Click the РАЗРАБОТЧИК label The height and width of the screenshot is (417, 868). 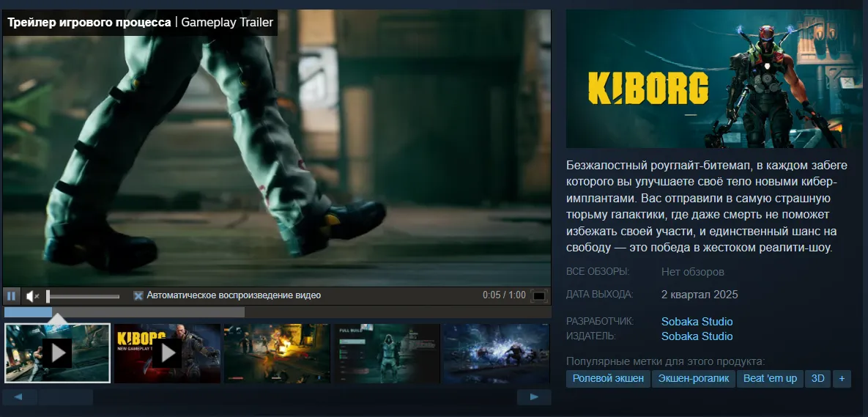point(600,321)
